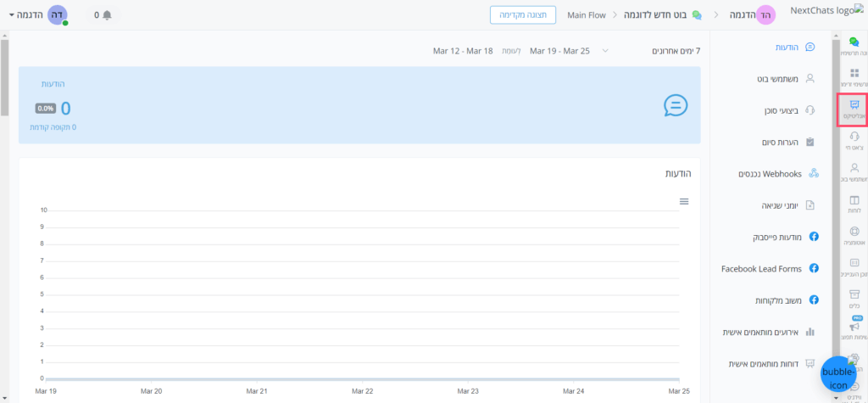Click the Mar 19 - Mar 25 date range
This screenshot has height=403, width=868.
click(559, 50)
